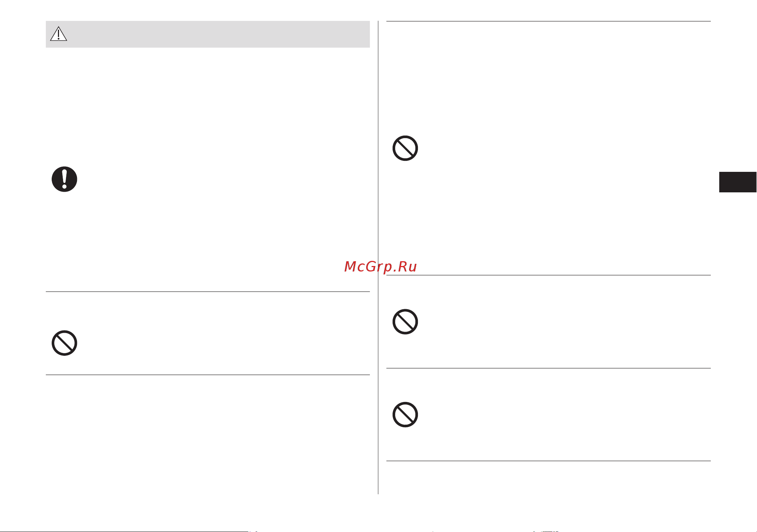Image resolution: width=757 pixels, height=532 pixels.
Task: Click the 'Ru' ending of the McGrp.Ru watermark
Action: tap(407, 267)
